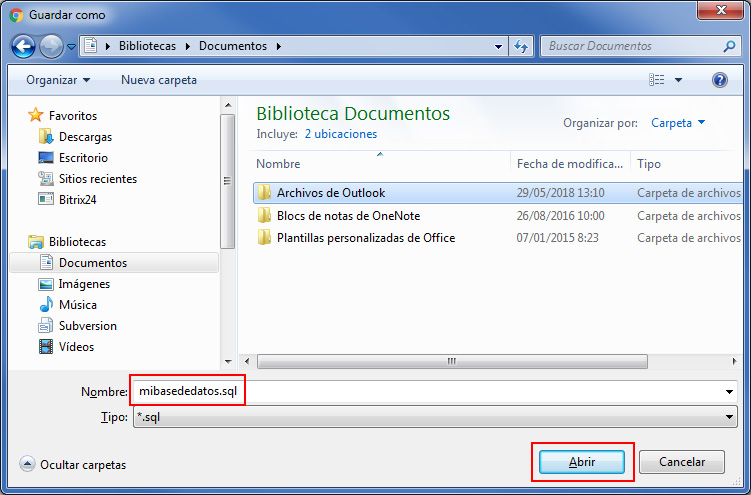Image resolution: width=751 pixels, height=495 pixels.
Task: Click Ocultar carpetas toggle
Action: (73, 464)
